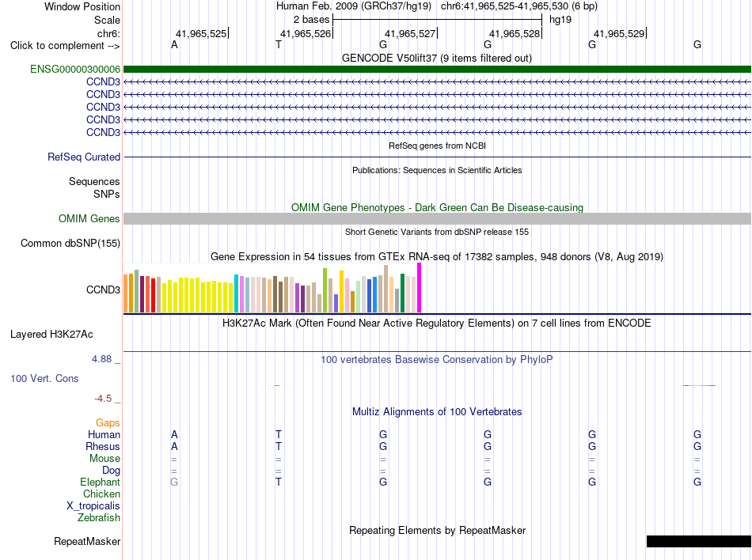Click 'Click to complement -->' label
752x560 pixels.
tap(65, 46)
